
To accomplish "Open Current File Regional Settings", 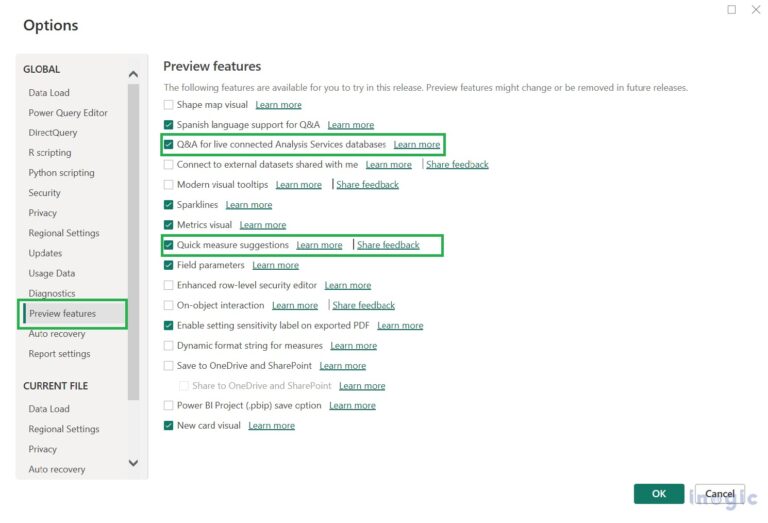I will click(x=64, y=429).
